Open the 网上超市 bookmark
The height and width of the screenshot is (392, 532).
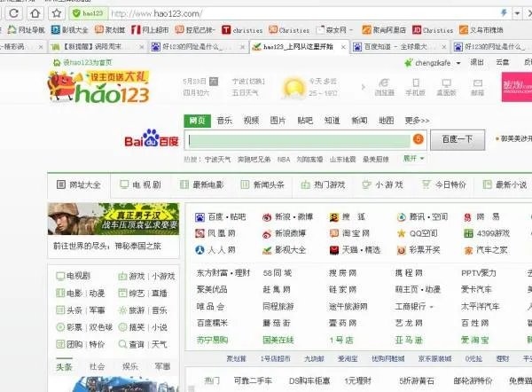pyautogui.click(x=150, y=30)
